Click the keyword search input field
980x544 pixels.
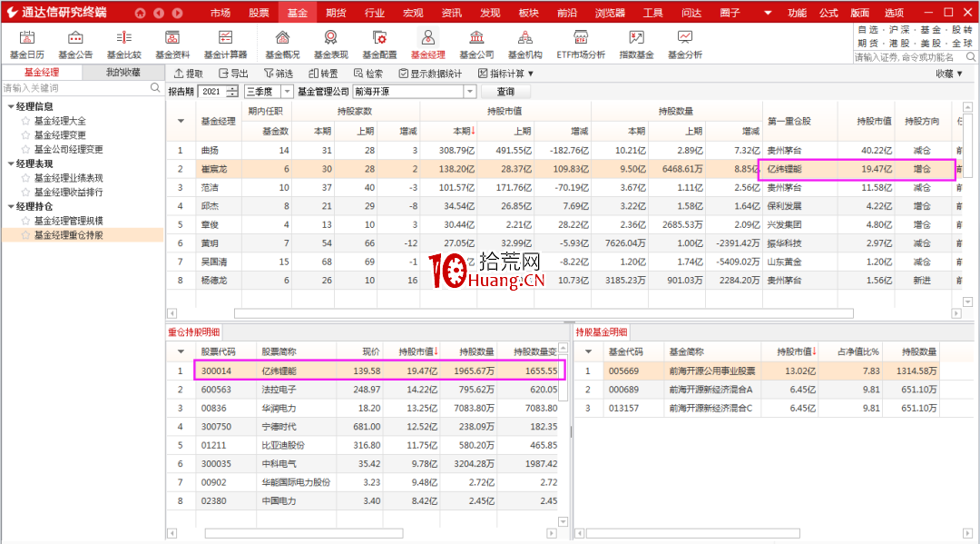(75, 88)
